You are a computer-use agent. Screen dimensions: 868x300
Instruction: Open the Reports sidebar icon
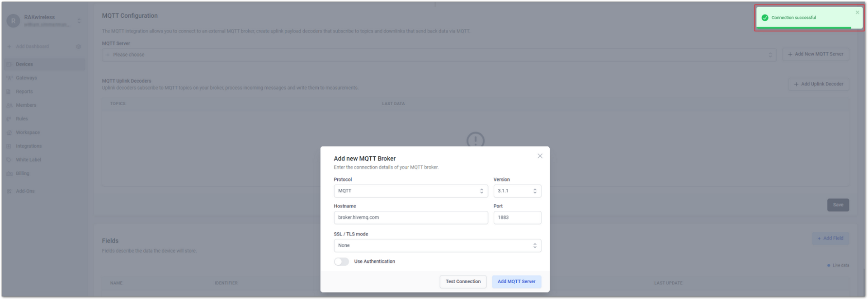point(9,92)
